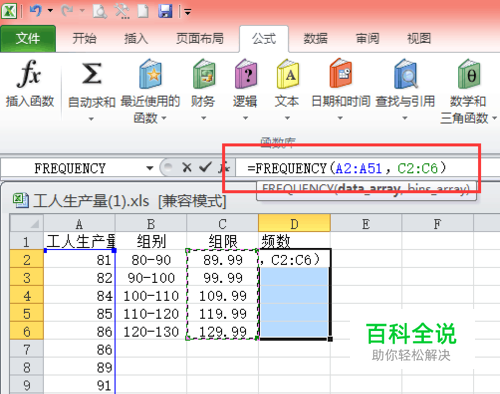Expand the 逻辑 dropdown arrow
Viewport: 500px width, 394px height.
pos(245,118)
